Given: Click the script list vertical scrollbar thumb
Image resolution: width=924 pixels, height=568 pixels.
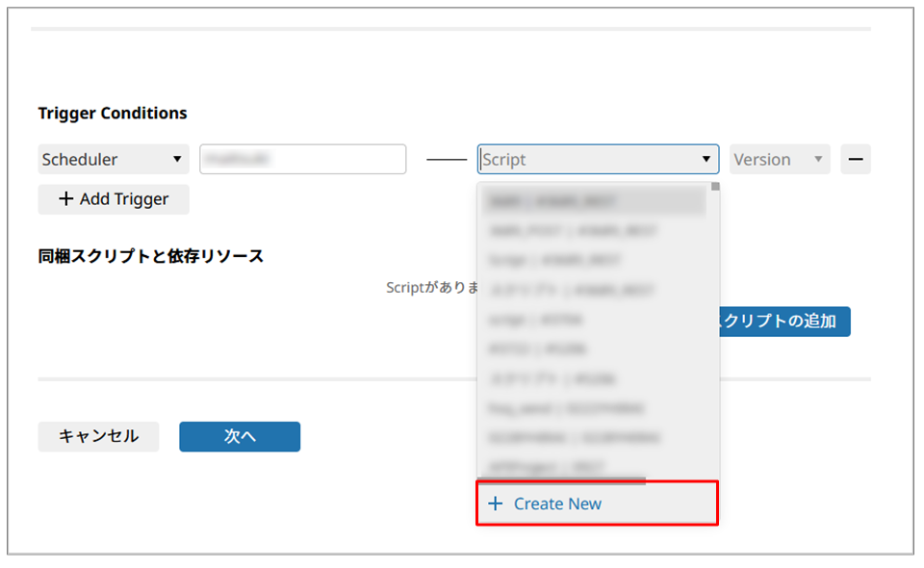Looking at the screenshot, I should [715, 188].
